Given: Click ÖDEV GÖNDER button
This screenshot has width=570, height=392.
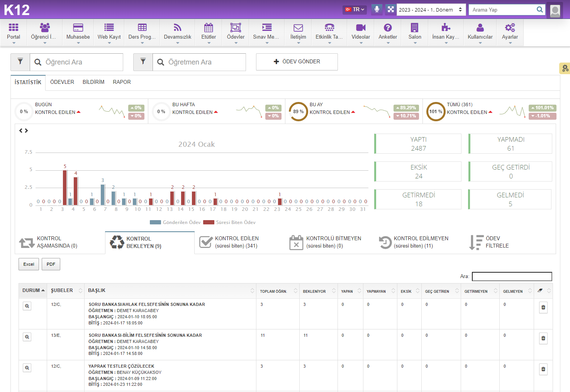Looking at the screenshot, I should coord(297,62).
